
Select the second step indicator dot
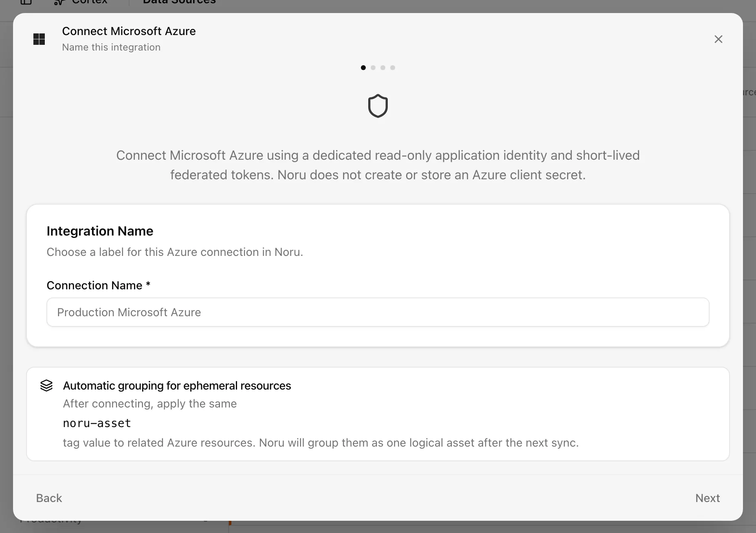[x=373, y=68]
